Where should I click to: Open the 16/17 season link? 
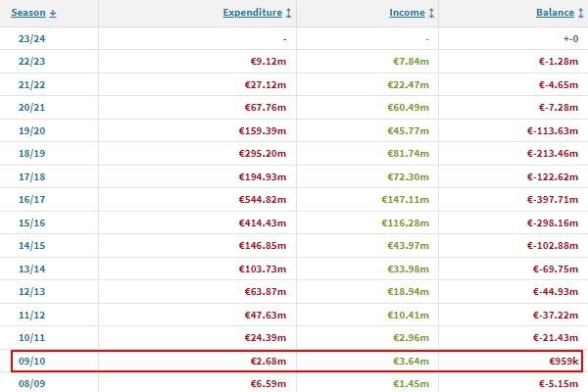(x=32, y=200)
